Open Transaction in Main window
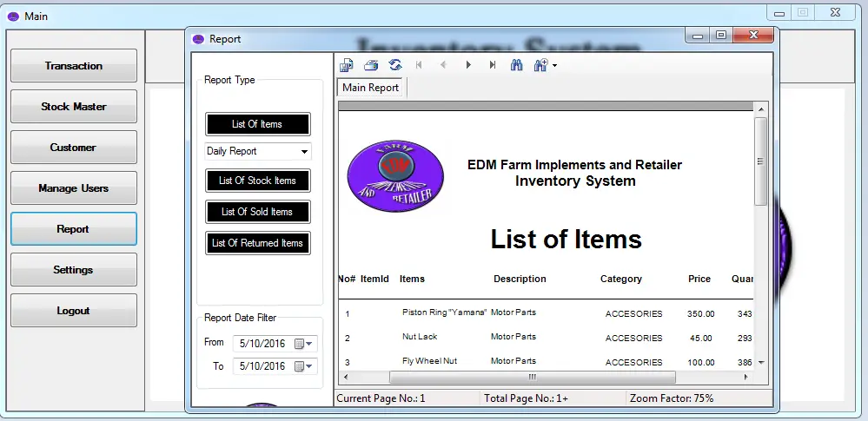Viewport: 868px width, 421px height. click(x=74, y=66)
